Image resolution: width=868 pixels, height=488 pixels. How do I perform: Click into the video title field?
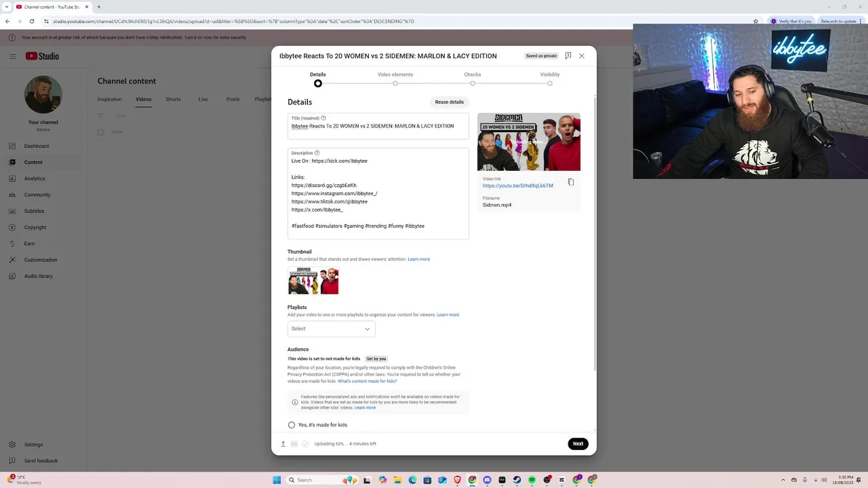coord(378,126)
